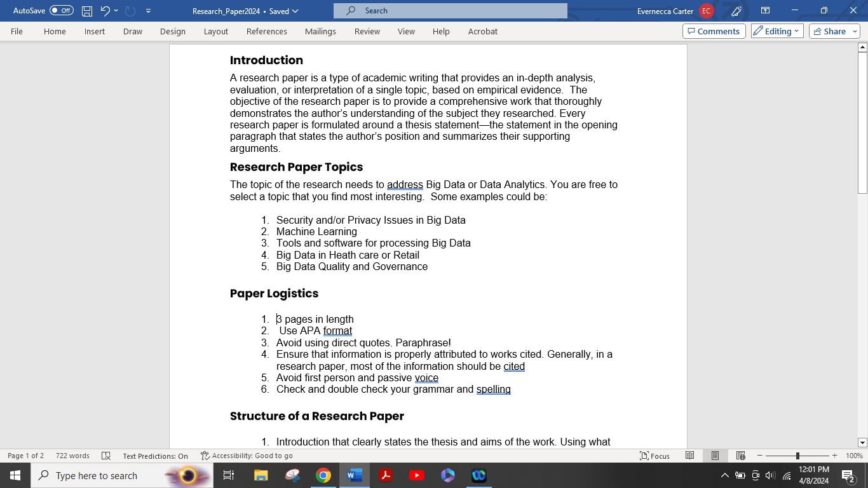Zoom out with the minus button

tap(759, 456)
